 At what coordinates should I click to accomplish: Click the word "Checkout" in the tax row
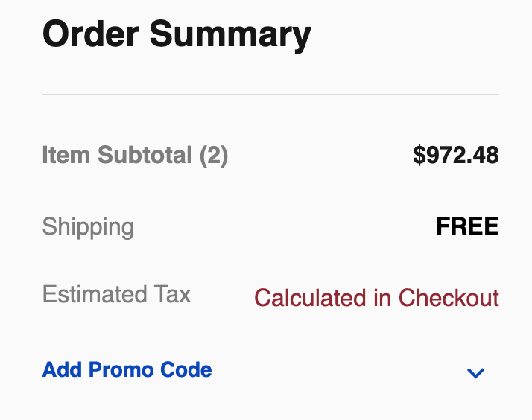[449, 298]
